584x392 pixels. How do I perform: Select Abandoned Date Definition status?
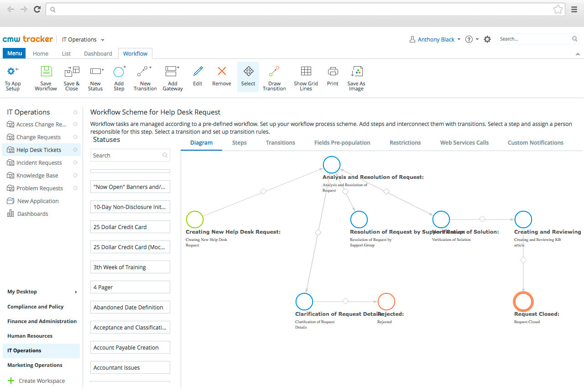point(130,307)
